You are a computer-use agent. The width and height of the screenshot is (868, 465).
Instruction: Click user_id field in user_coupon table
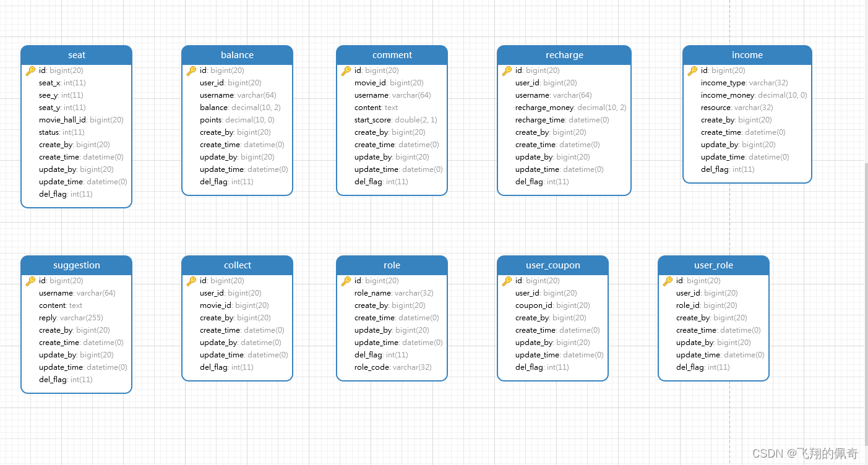tap(546, 293)
